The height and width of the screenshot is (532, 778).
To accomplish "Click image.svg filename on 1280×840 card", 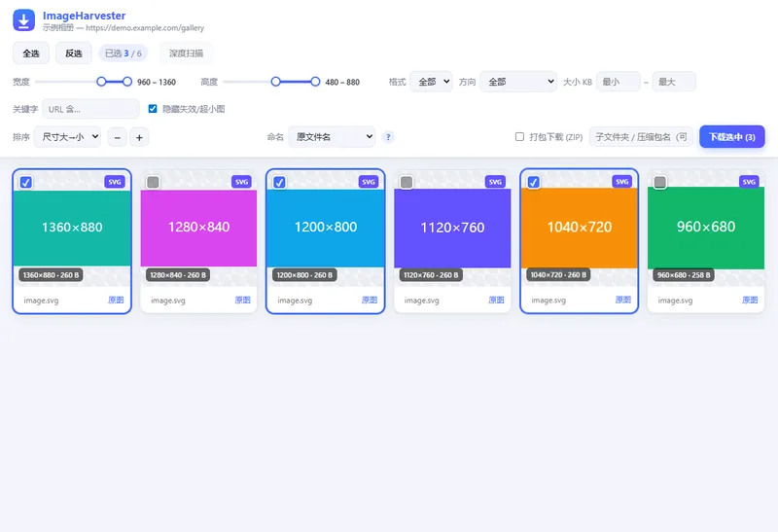I will point(168,301).
